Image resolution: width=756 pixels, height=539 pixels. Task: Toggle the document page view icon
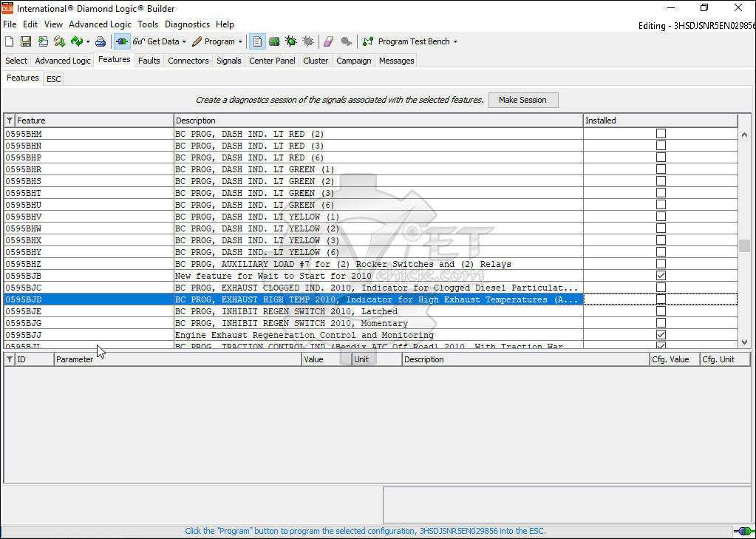[257, 41]
